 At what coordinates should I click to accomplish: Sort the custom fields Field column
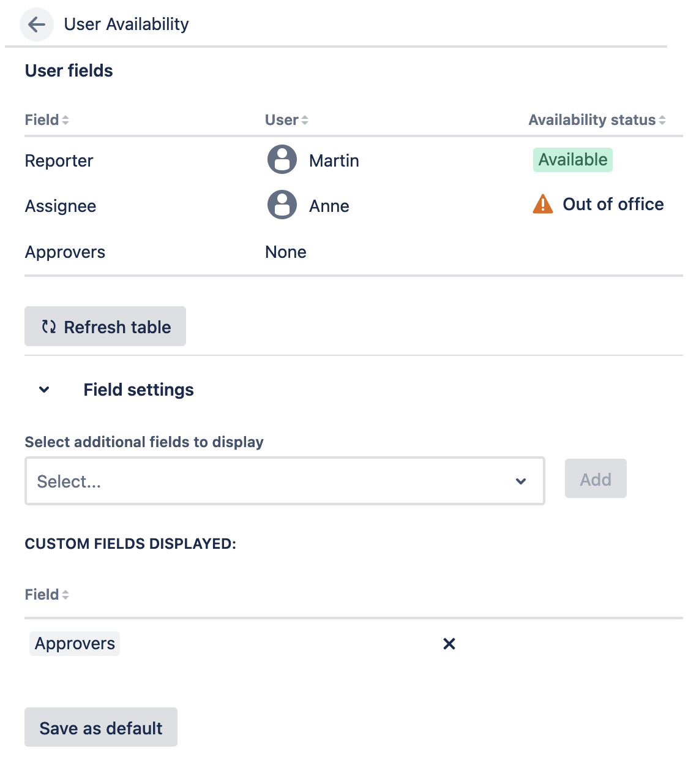click(66, 594)
